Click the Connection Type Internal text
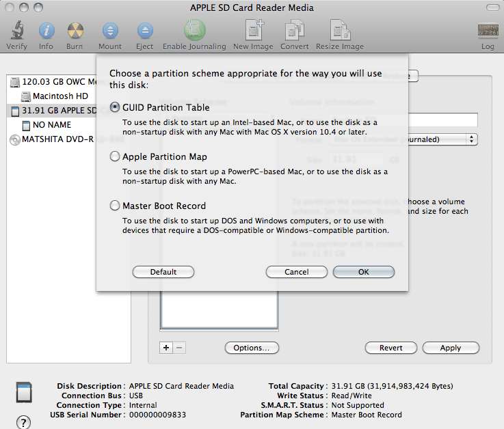Viewport: 504px width, 429px height. click(143, 405)
